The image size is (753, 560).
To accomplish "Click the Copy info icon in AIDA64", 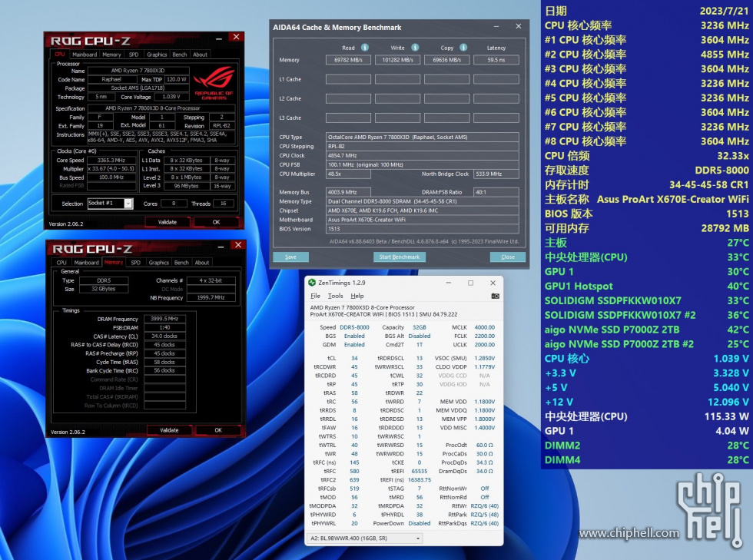I will (x=463, y=48).
